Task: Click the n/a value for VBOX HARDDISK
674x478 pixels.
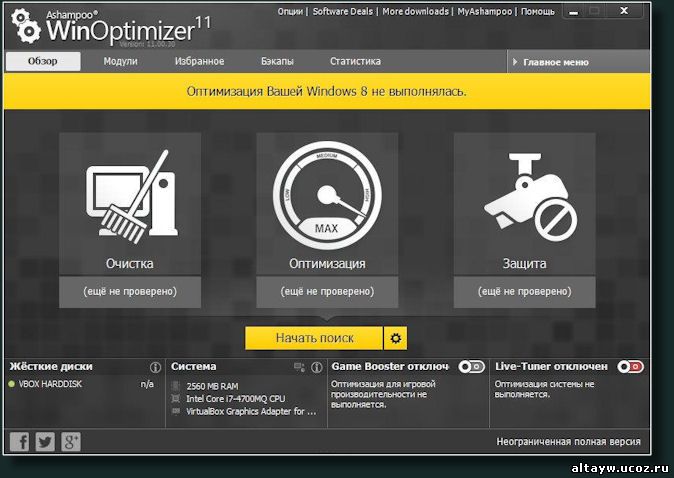Action: pos(147,384)
